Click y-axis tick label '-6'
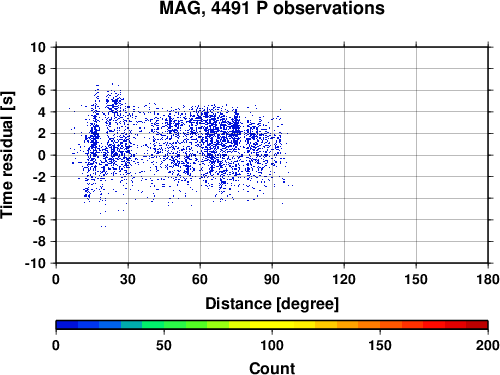Screen dimensions: 500x375 [x=39, y=220]
